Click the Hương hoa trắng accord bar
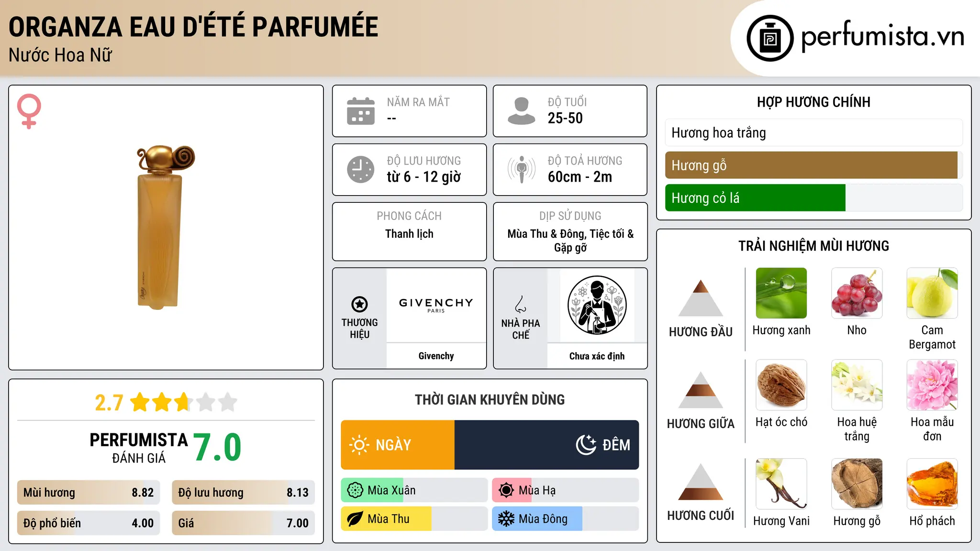The height and width of the screenshot is (551, 980). [813, 132]
